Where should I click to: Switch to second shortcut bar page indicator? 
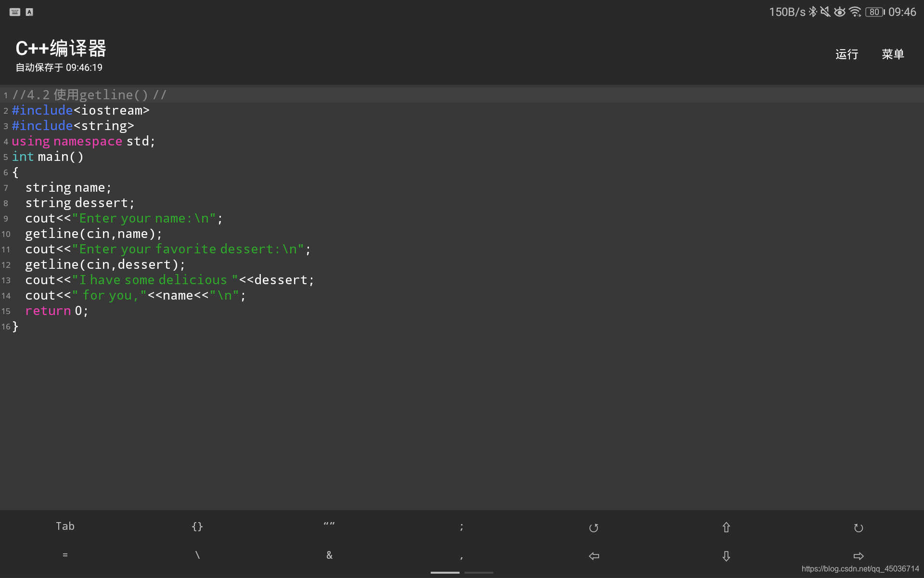coord(479,572)
